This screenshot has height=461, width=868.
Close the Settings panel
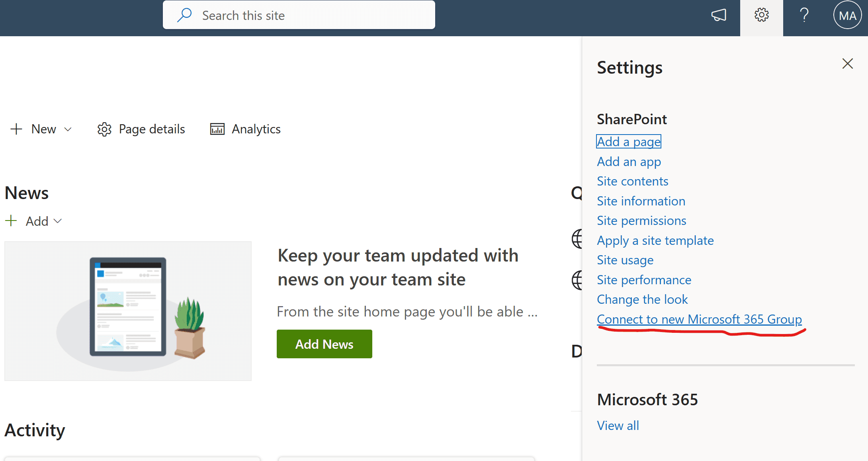click(x=847, y=64)
